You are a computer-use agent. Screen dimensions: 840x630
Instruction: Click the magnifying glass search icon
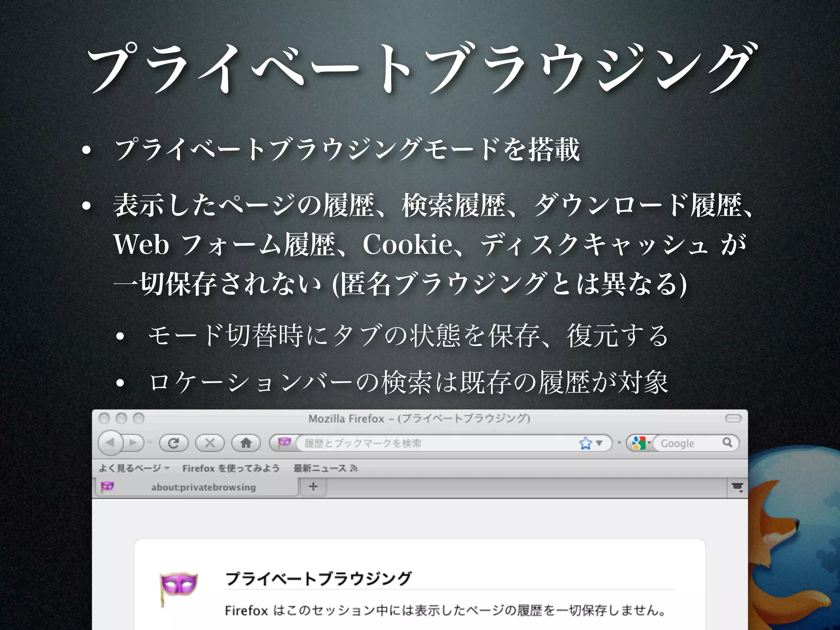(x=727, y=443)
